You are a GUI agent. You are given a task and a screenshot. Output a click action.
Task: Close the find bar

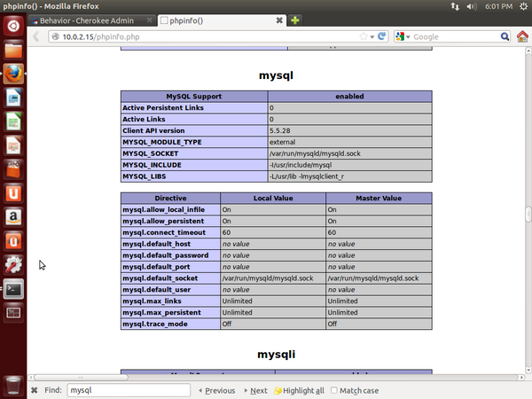pyautogui.click(x=35, y=390)
